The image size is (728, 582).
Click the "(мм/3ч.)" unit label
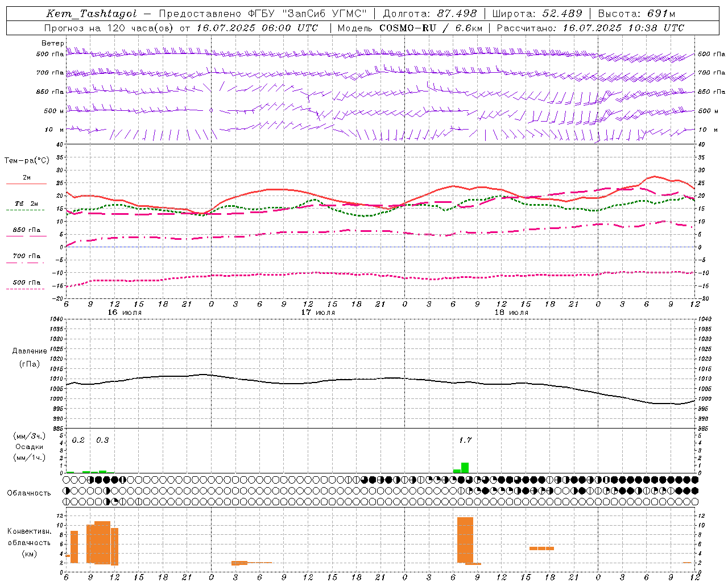click(x=29, y=436)
